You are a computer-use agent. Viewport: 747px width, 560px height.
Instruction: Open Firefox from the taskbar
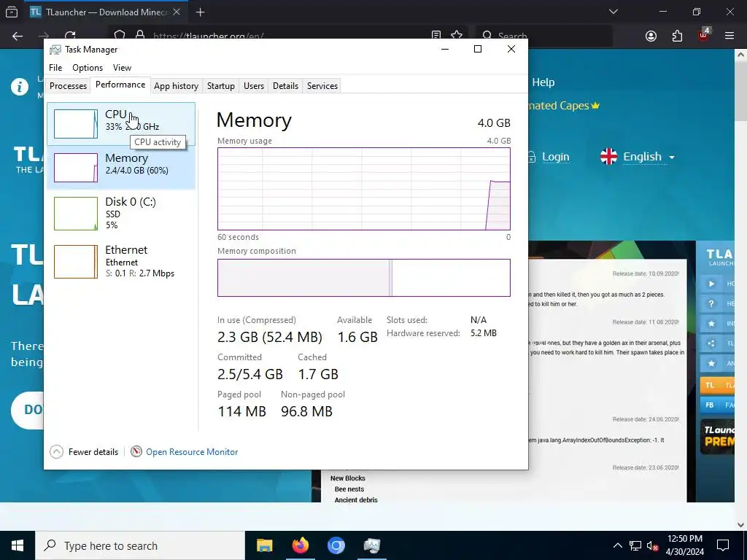pos(300,545)
